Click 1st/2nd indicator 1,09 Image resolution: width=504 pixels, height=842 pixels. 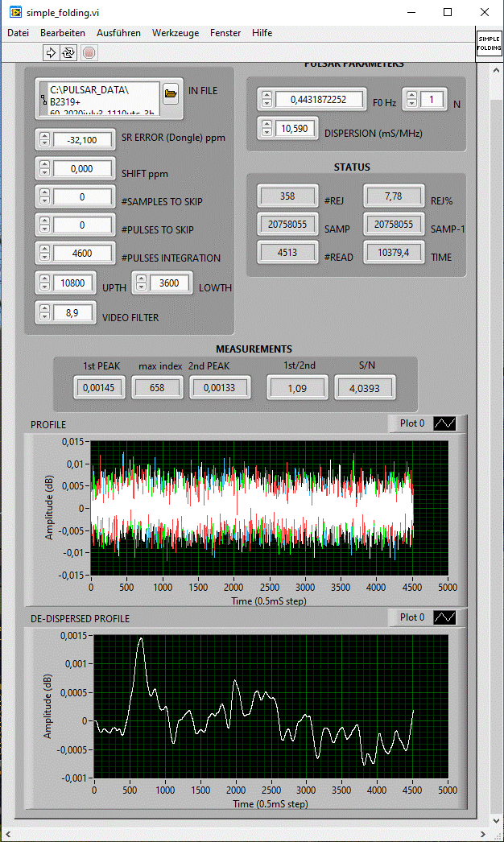(x=297, y=388)
